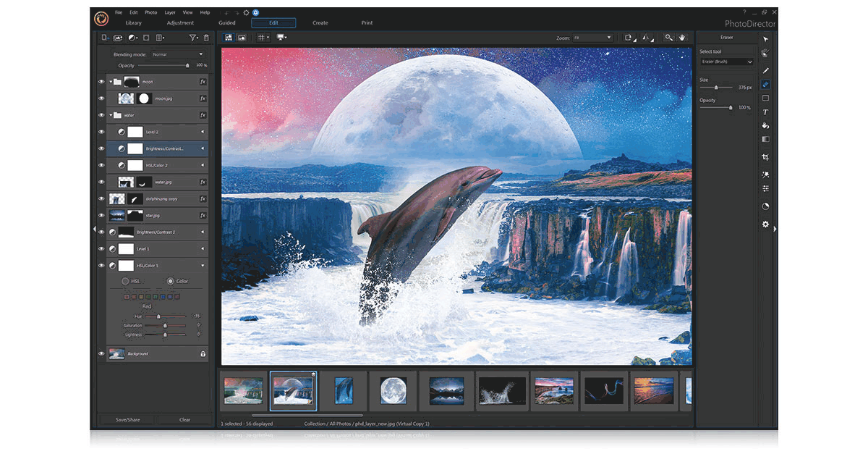
Task: Click the Save/Share button
Action: [x=127, y=419]
